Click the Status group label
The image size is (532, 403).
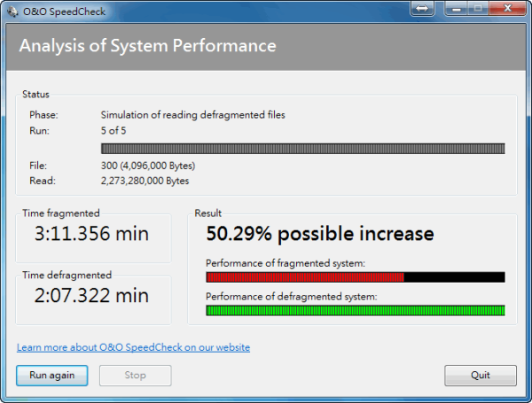pos(35,94)
